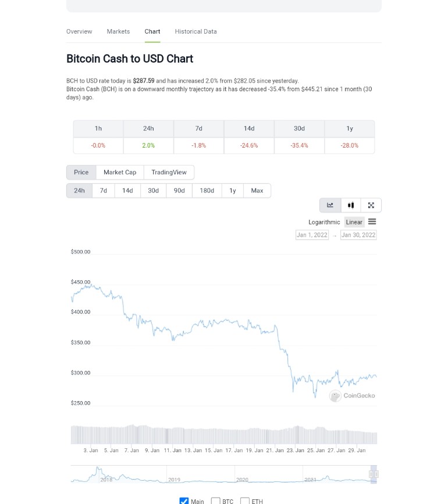This screenshot has height=504, width=448.
Task: Enable the ETH comparison checkbox
Action: point(245,501)
